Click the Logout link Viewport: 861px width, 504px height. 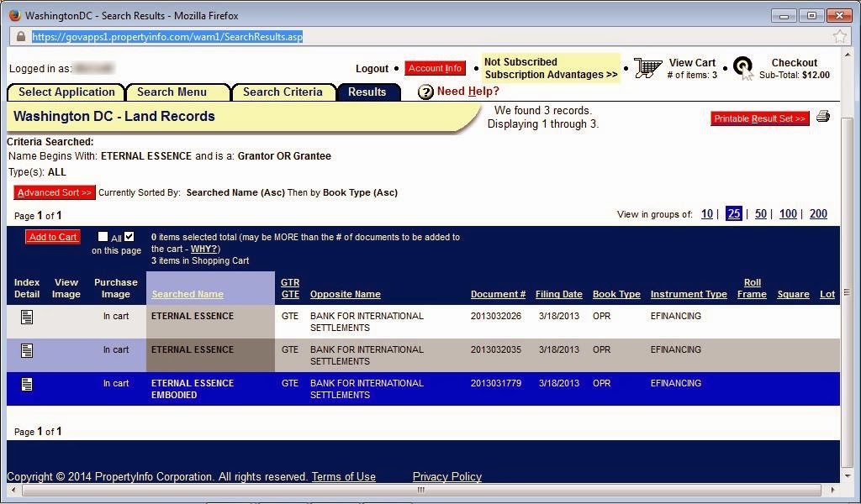(372, 69)
